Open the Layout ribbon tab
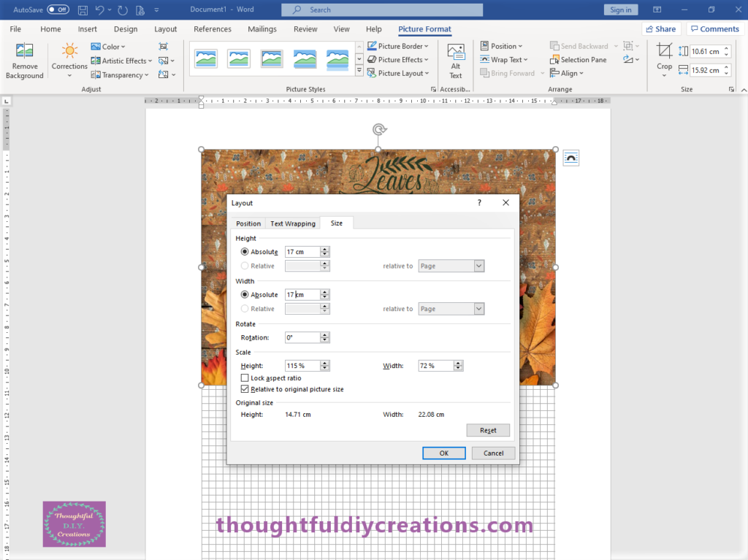Screen dimensions: 748x560 (165, 29)
